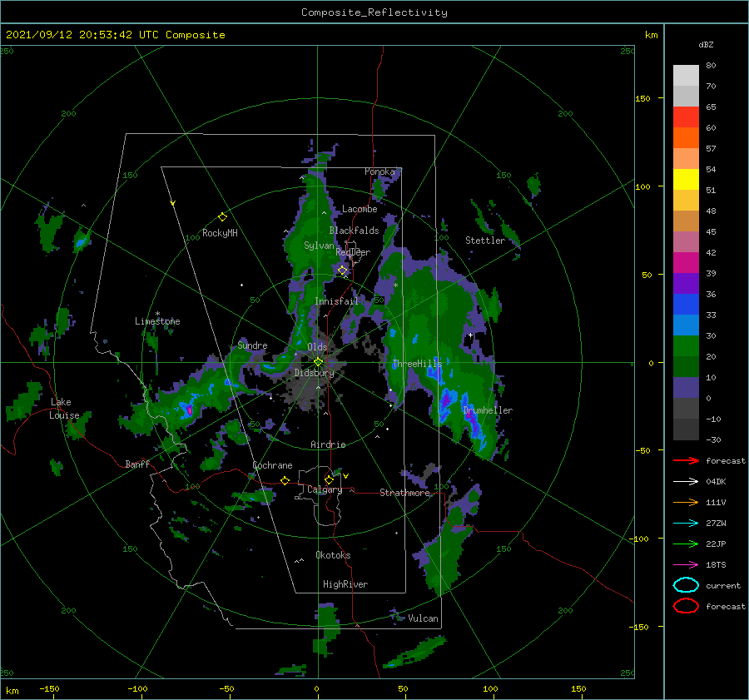
Task: Click the km label beside the timestamp
Action: [651, 35]
